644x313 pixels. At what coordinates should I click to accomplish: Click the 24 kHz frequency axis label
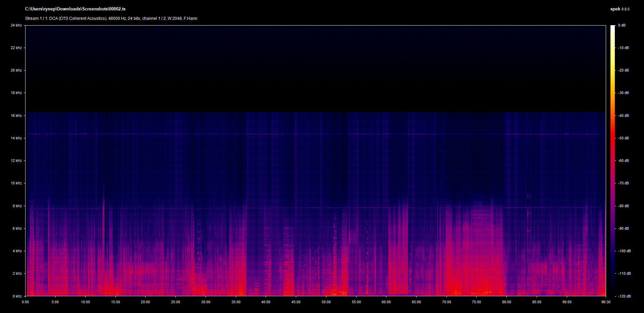16,25
